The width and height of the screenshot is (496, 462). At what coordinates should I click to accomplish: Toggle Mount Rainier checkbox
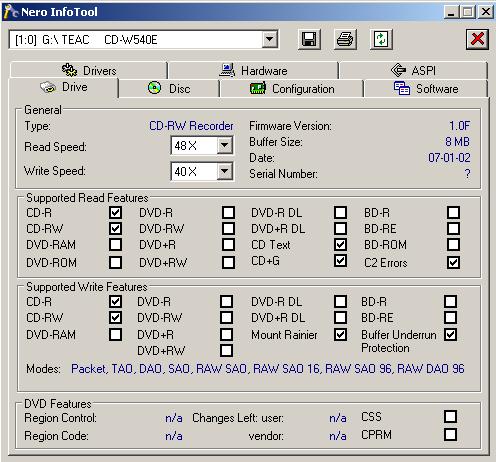[340, 334]
